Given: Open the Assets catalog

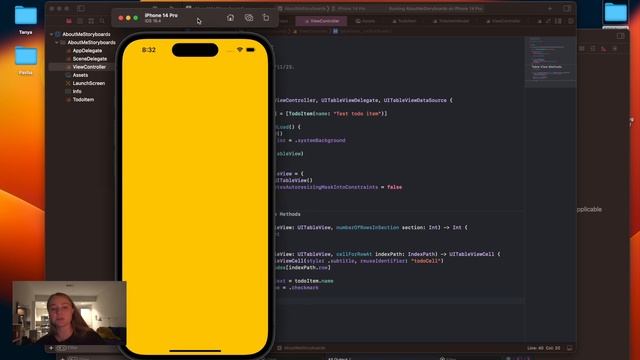Looking at the screenshot, I should coord(80,75).
